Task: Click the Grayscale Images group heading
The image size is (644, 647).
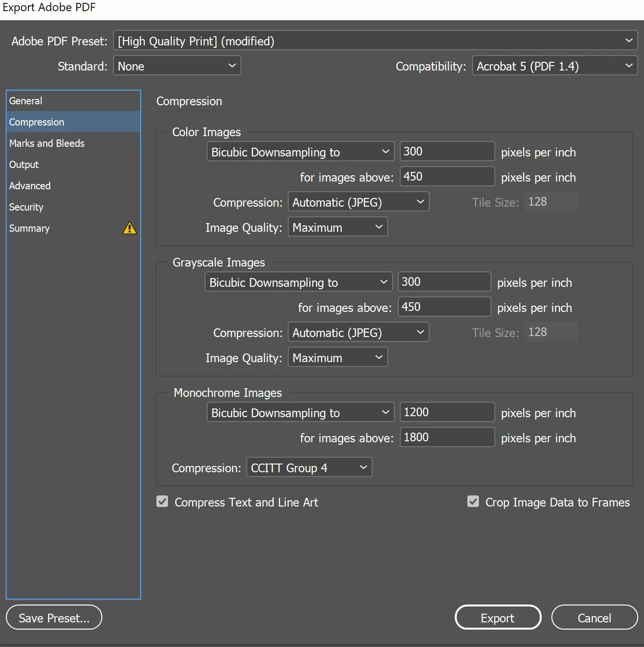Action: 219,262
